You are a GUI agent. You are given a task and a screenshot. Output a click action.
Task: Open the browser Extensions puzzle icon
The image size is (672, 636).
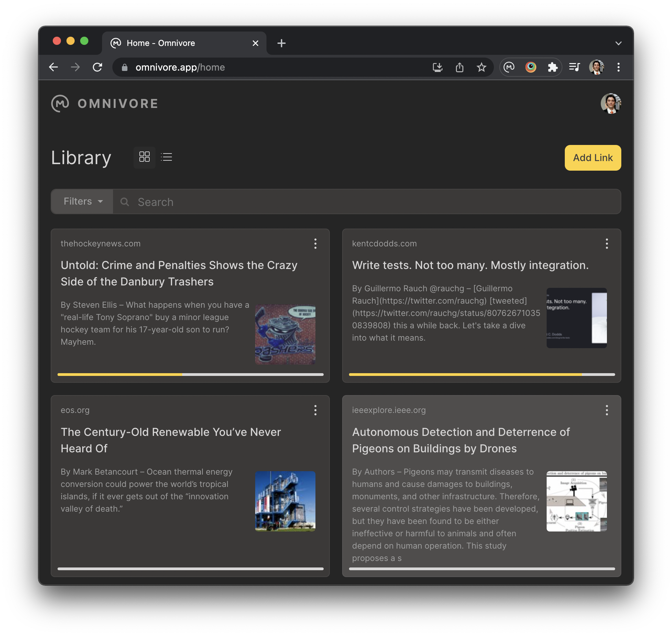pos(552,67)
